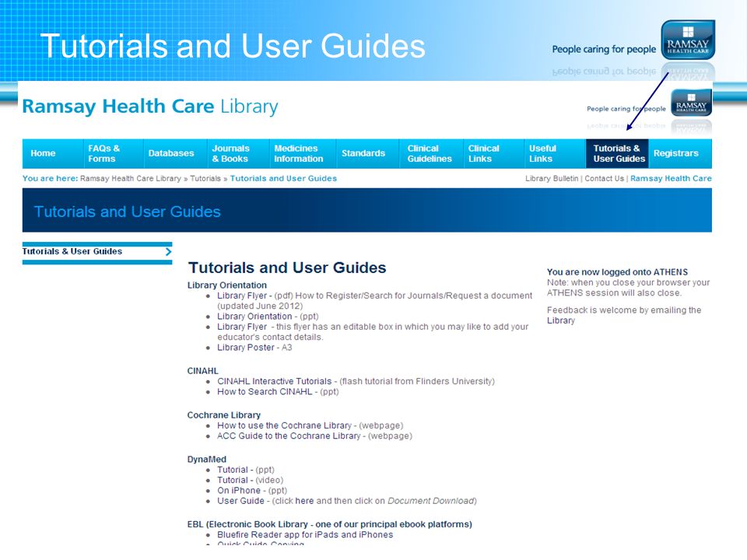Click Ramsay Health Care Library breadcrumb
747x560 pixels.
pos(131,179)
